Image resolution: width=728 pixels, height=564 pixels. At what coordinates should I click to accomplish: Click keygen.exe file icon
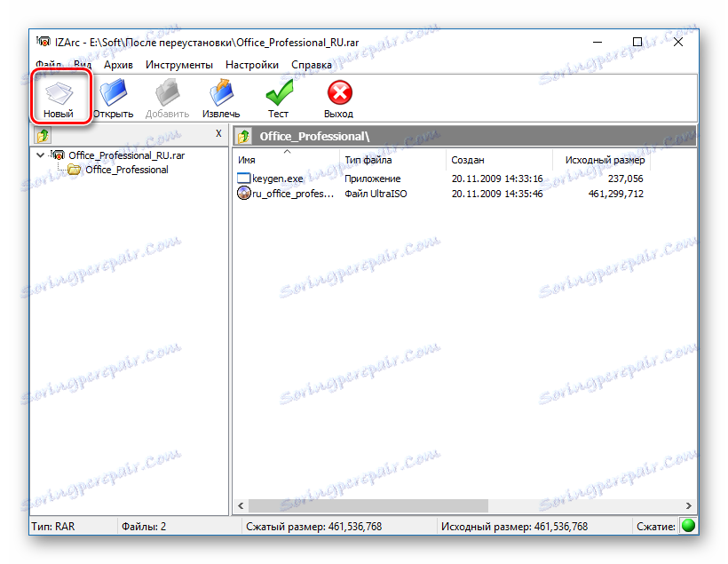coord(244,178)
